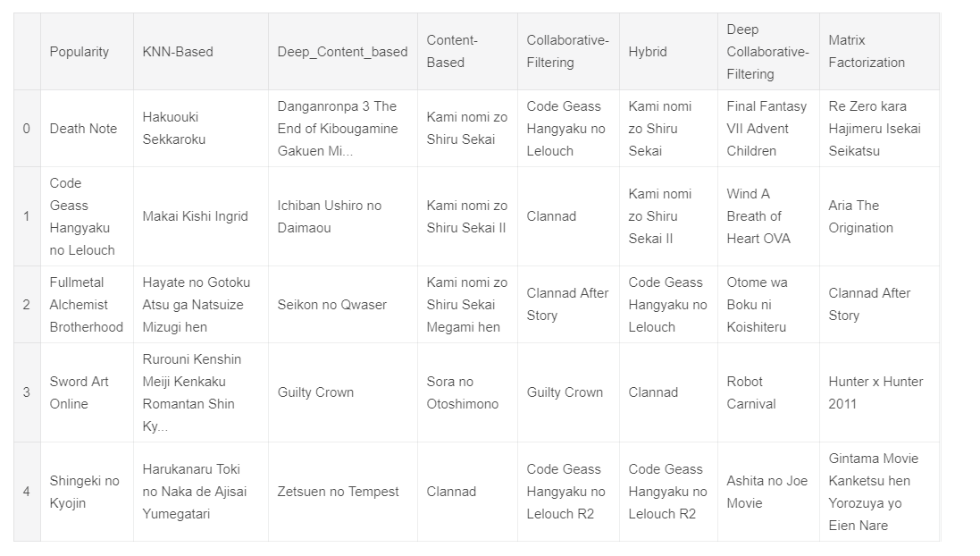This screenshot has width=980, height=556.
Task: Click the Deep Collaborative-Filtering header
Action: 767,52
